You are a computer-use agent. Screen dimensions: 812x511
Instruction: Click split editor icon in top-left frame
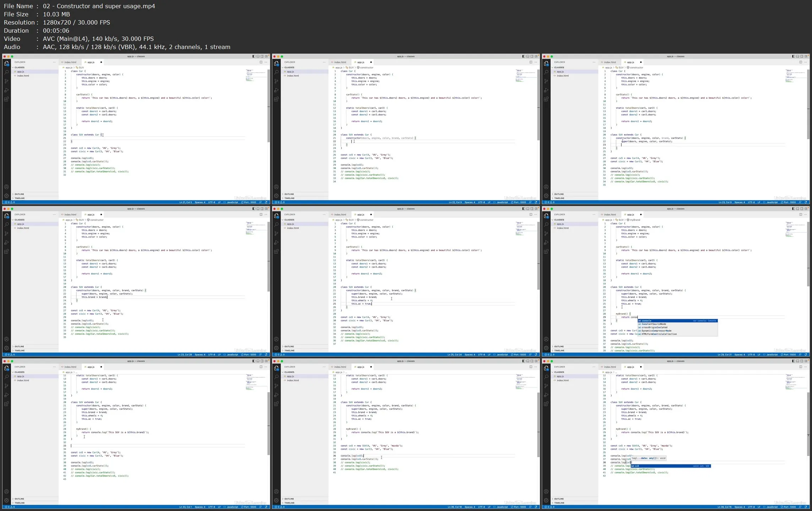click(261, 62)
